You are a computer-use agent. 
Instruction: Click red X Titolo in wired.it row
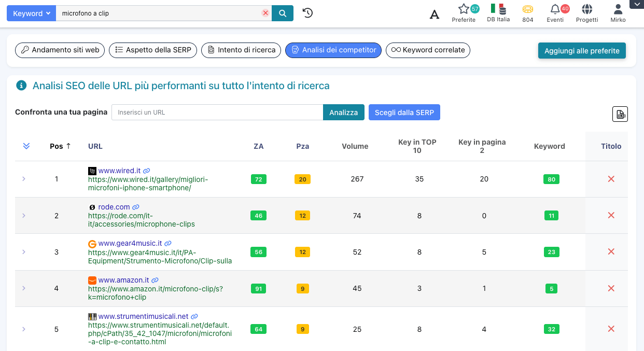611,179
